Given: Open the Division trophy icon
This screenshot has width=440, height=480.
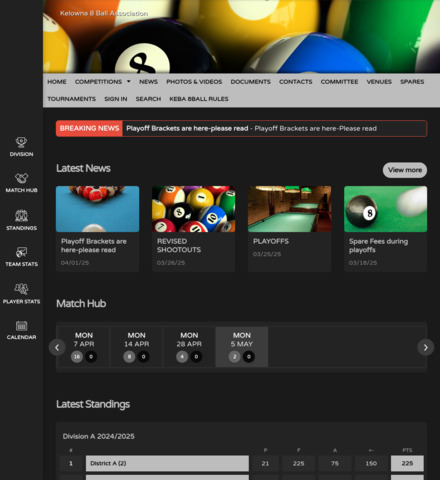Looking at the screenshot, I should [x=21, y=142].
